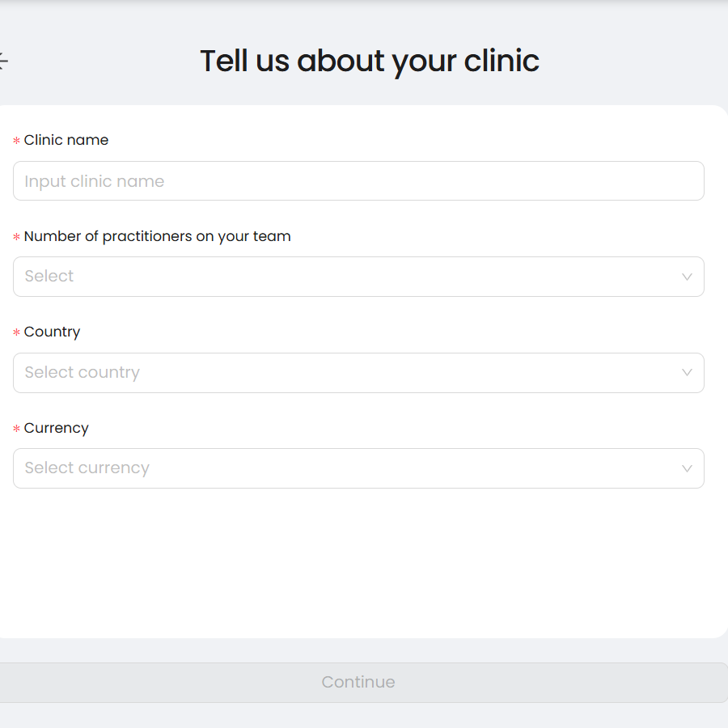Click the Clinic name label
Image resolution: width=728 pixels, height=728 pixels.
tap(66, 140)
